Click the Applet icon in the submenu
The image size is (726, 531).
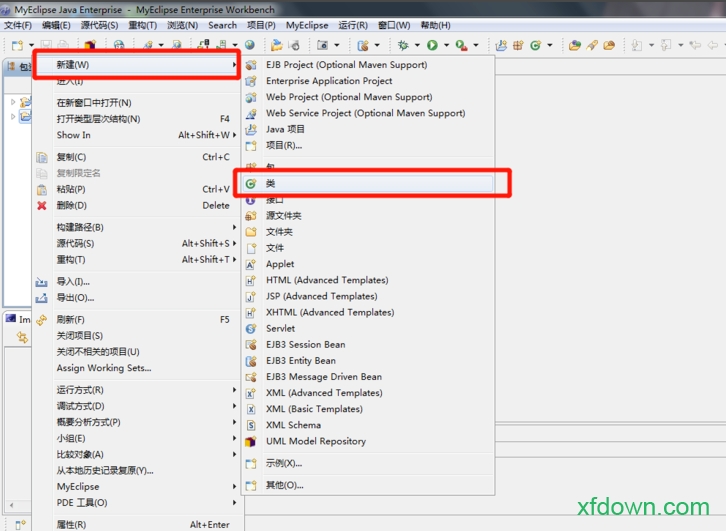(x=250, y=264)
